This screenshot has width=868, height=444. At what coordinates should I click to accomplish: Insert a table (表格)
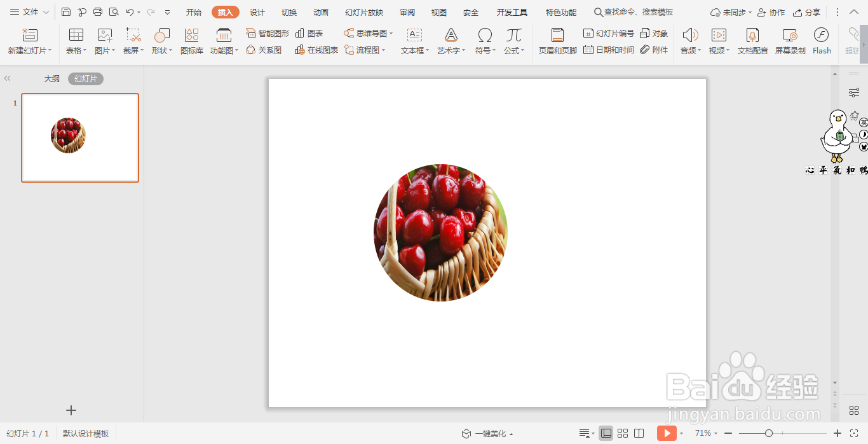pyautogui.click(x=76, y=41)
